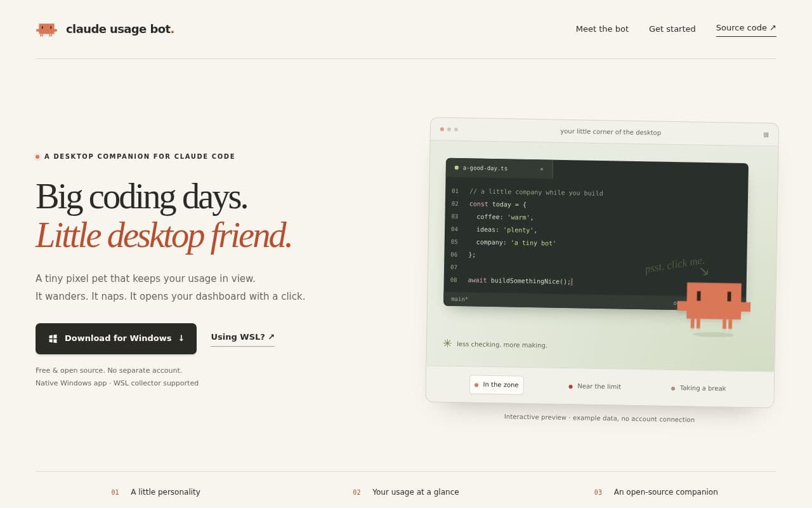
Task: Open the Get started nav link
Action: pos(672,29)
